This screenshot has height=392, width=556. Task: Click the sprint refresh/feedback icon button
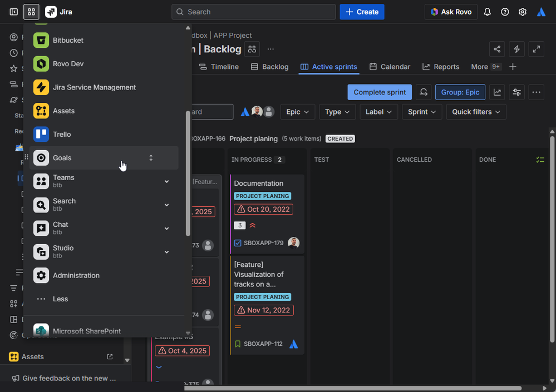point(424,92)
